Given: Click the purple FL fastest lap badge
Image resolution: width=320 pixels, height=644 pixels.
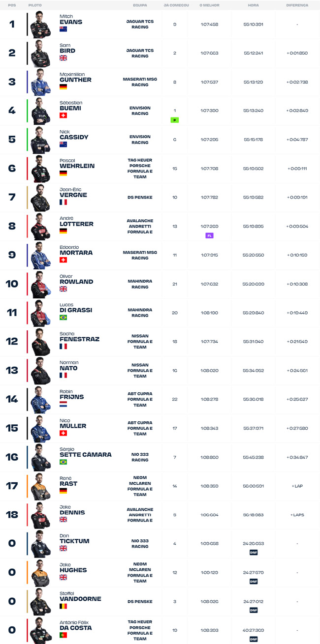Looking at the screenshot, I should [x=209, y=235].
